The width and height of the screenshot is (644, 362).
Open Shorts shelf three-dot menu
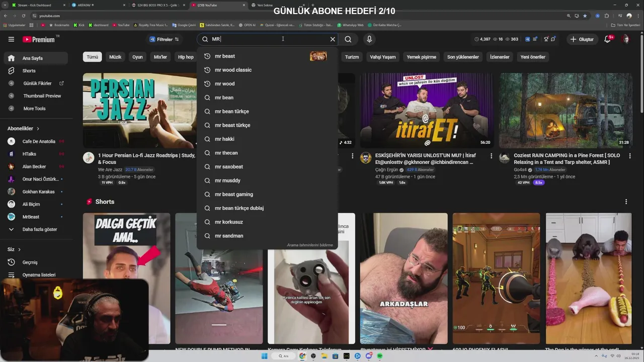(x=626, y=202)
